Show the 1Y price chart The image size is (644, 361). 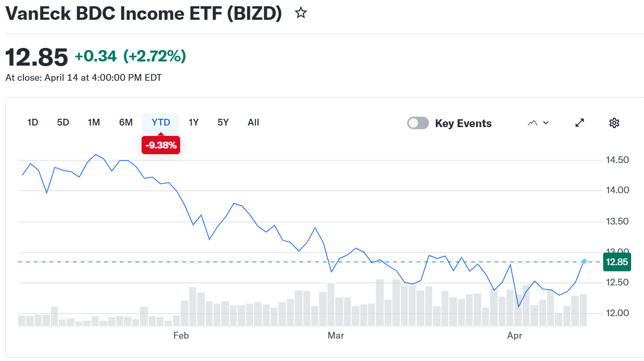(x=194, y=122)
